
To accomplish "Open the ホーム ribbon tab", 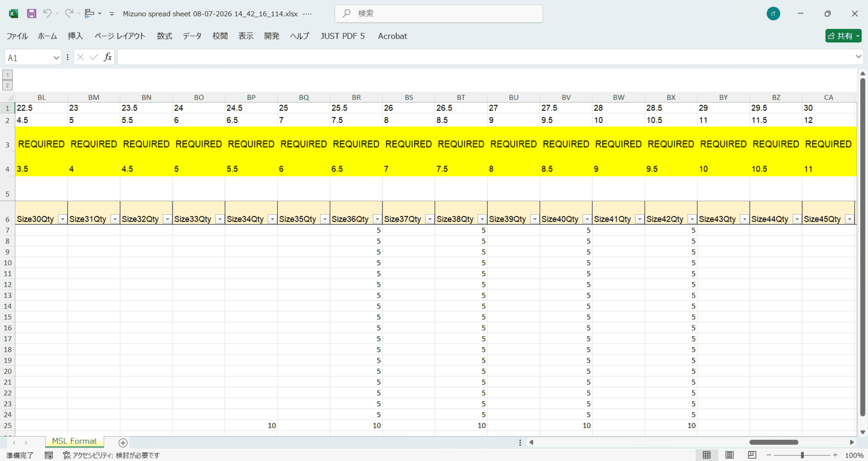I will (x=47, y=36).
